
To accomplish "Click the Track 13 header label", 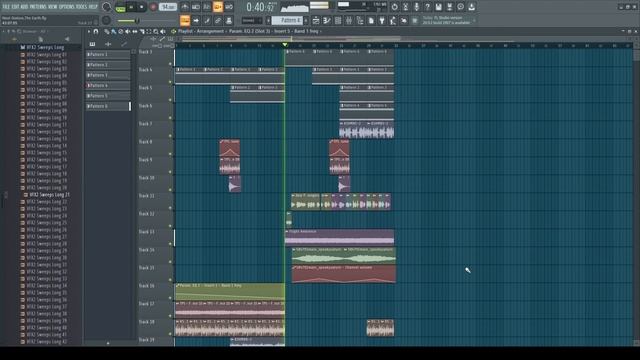I will coord(147,232).
